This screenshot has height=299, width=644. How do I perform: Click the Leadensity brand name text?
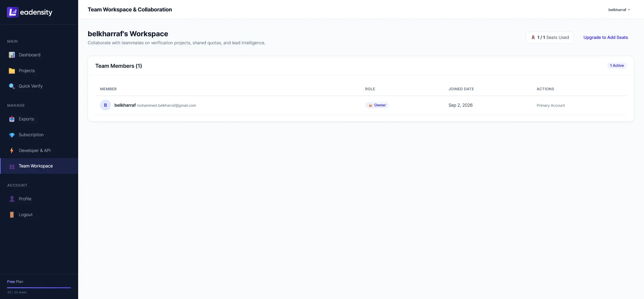click(x=36, y=12)
